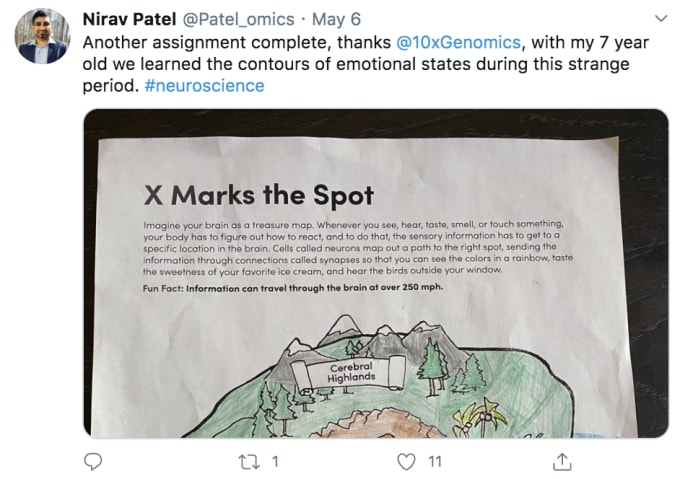Click the Fun Fact line in the photo
Image resolution: width=680 pixels, height=479 pixels.
pos(293,288)
